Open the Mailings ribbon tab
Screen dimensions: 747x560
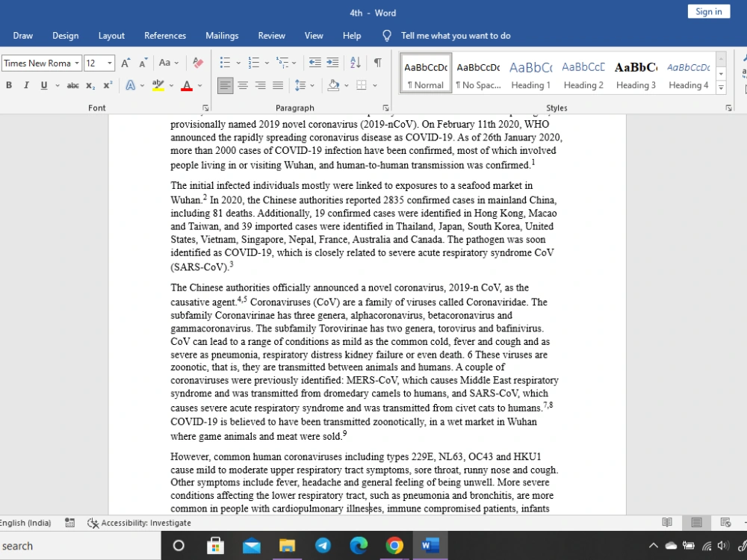click(222, 36)
